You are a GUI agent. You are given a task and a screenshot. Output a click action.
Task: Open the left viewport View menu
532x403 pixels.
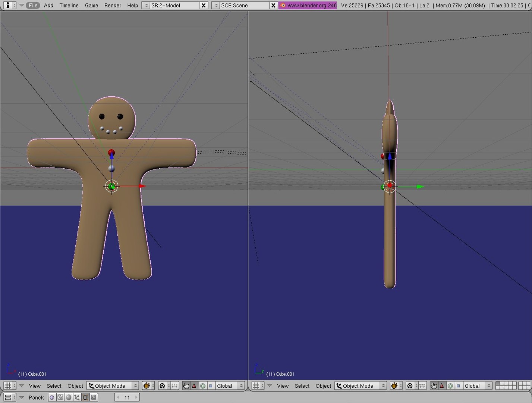[35, 386]
